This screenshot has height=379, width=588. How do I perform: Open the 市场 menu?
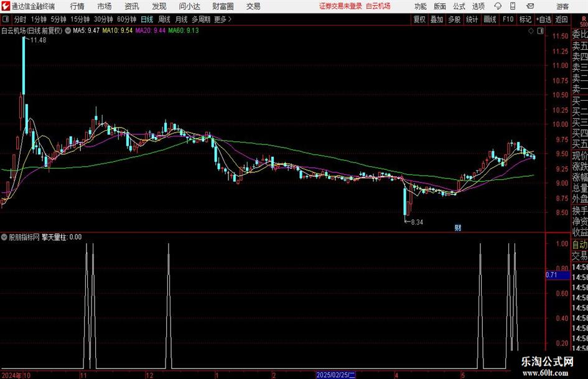pyautogui.click(x=105, y=6)
